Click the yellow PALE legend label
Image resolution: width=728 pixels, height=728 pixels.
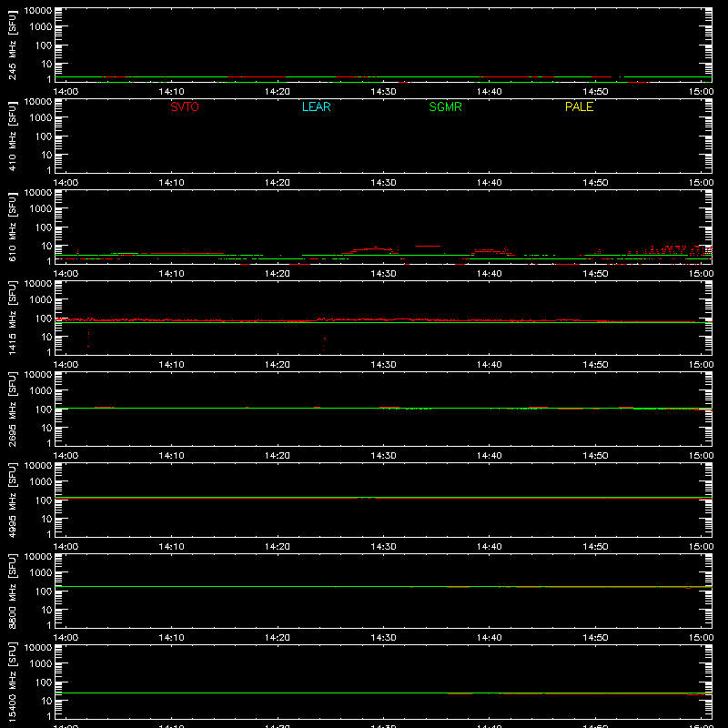coord(579,106)
